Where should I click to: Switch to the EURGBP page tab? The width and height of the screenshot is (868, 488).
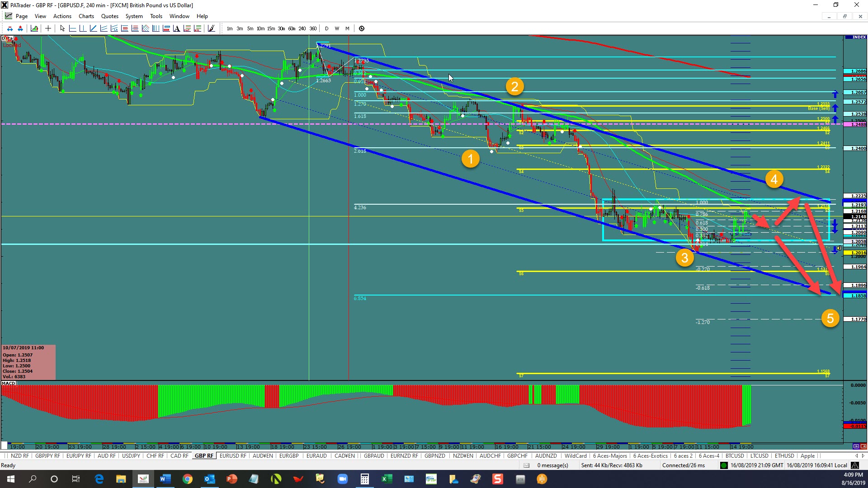(289, 456)
